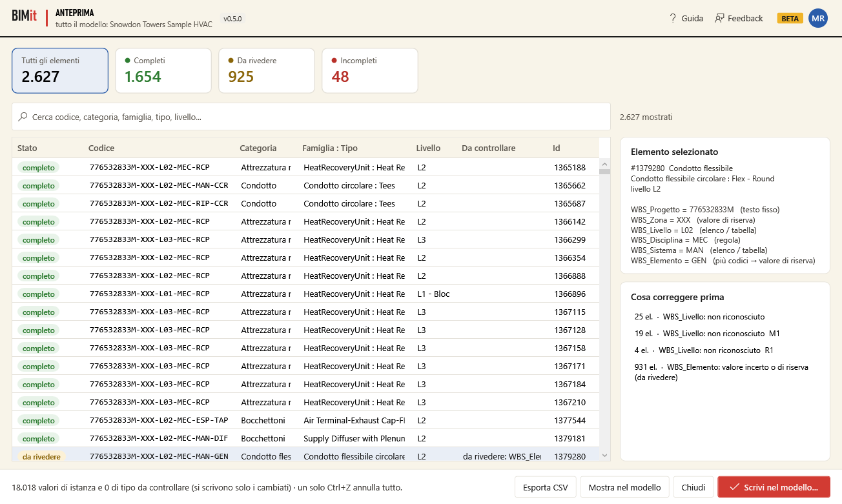
Task: Click the 'da rivedere' status badge in the table
Action: coord(41,456)
